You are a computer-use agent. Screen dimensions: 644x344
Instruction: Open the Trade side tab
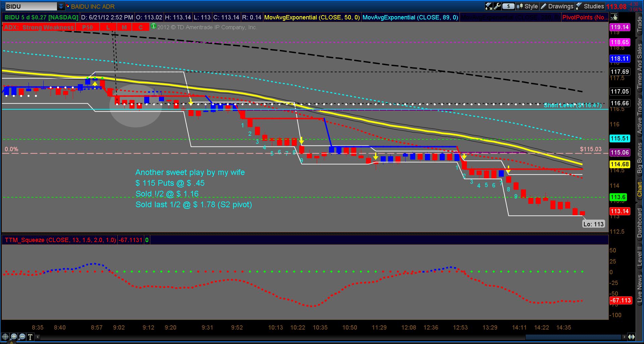pos(640,24)
